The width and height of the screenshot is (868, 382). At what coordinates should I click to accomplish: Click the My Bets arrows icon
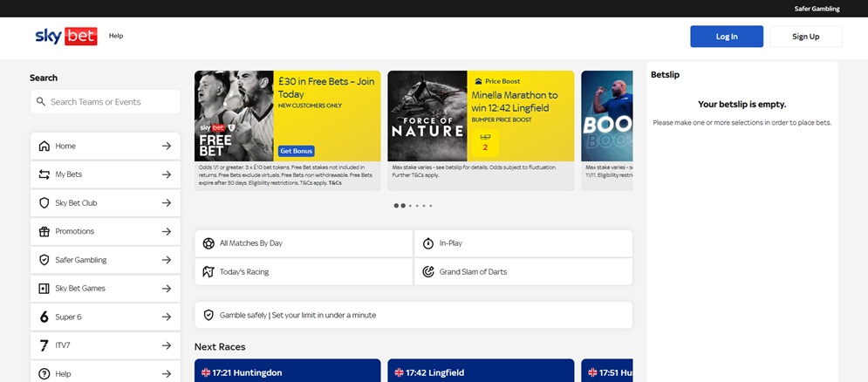tap(44, 174)
